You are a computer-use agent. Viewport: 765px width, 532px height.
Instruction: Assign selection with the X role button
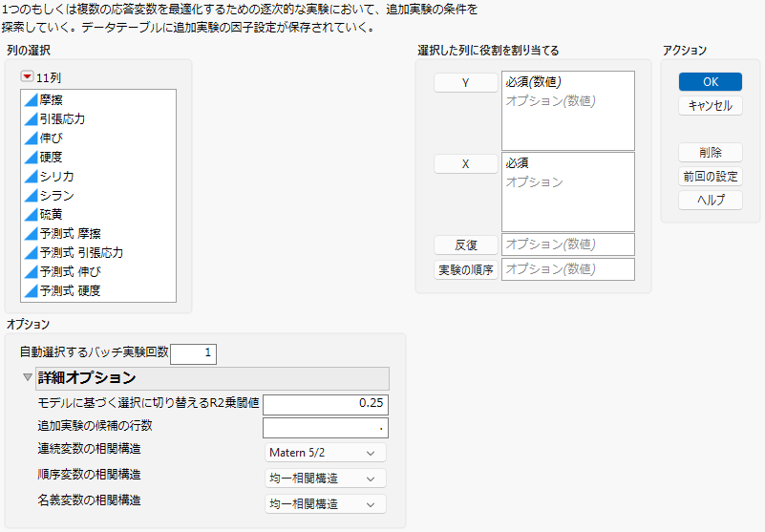pyautogui.click(x=466, y=164)
